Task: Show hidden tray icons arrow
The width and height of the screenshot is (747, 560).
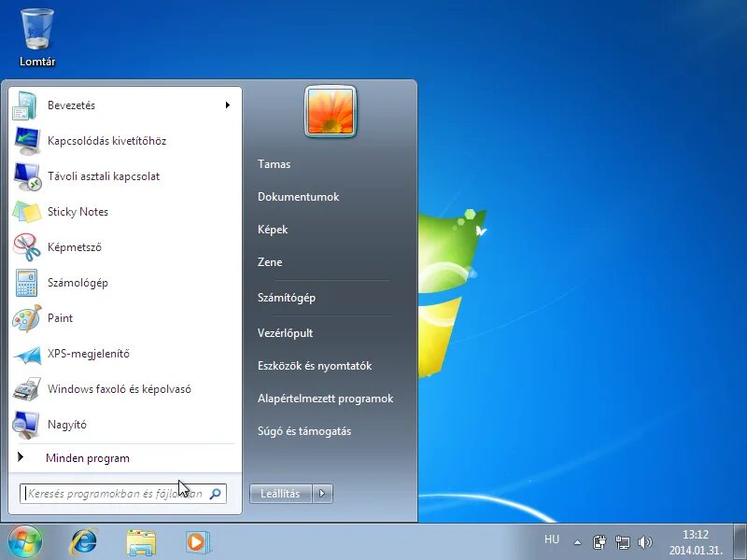Action: 577,542
